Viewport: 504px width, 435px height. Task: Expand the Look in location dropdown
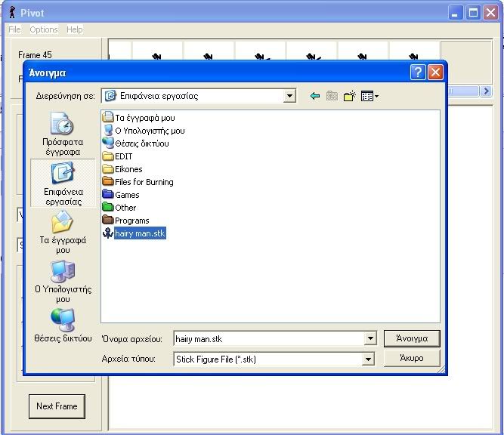tap(289, 96)
